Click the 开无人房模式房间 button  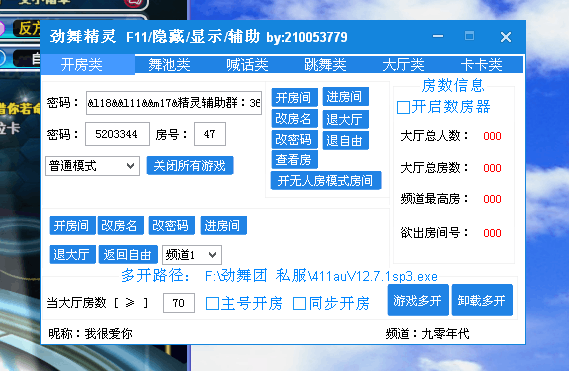326,180
